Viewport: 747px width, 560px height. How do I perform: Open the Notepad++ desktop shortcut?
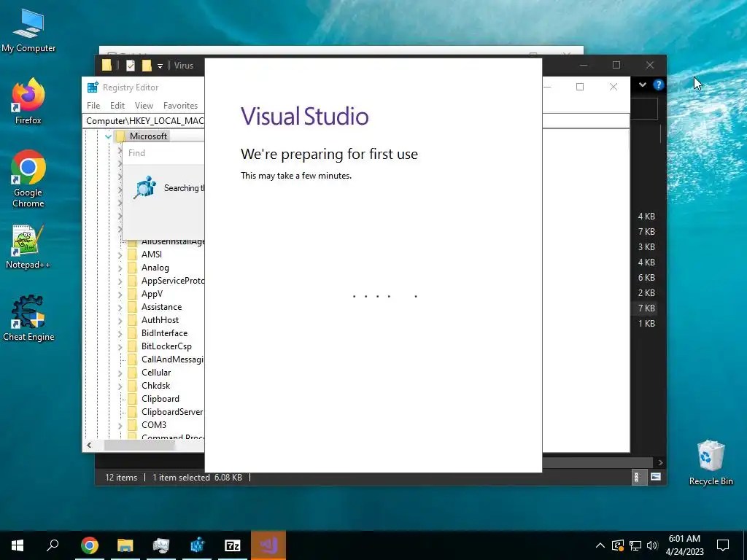pyautogui.click(x=28, y=246)
